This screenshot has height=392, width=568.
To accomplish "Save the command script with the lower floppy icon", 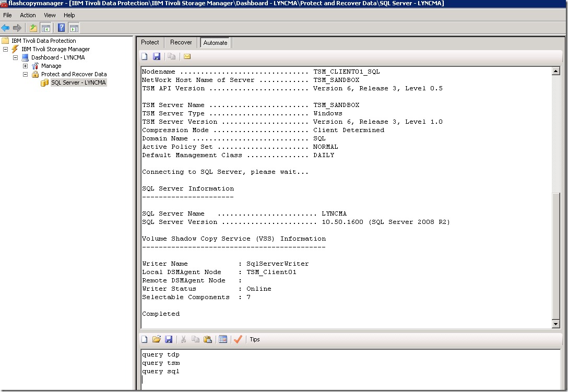I will click(169, 339).
